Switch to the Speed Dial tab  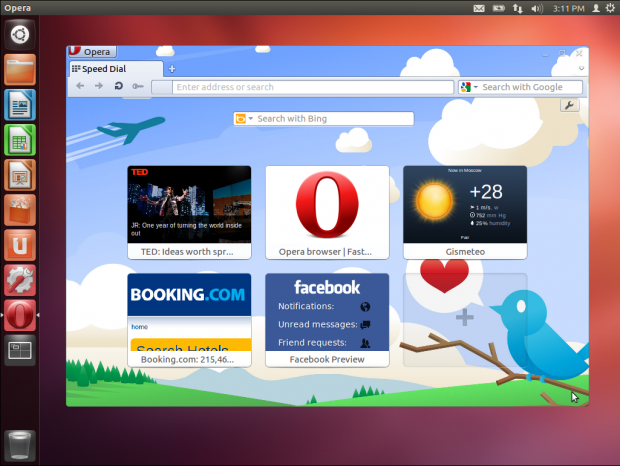pos(116,69)
